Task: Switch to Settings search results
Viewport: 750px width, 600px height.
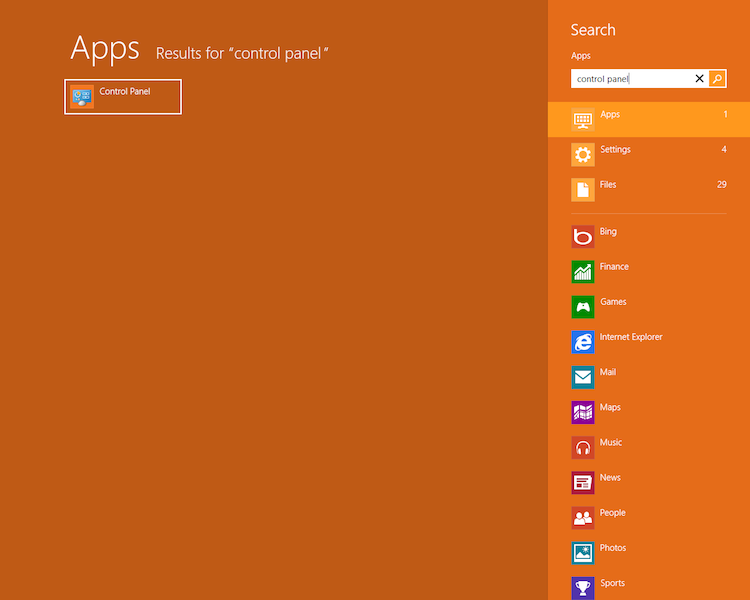Action: coord(648,154)
